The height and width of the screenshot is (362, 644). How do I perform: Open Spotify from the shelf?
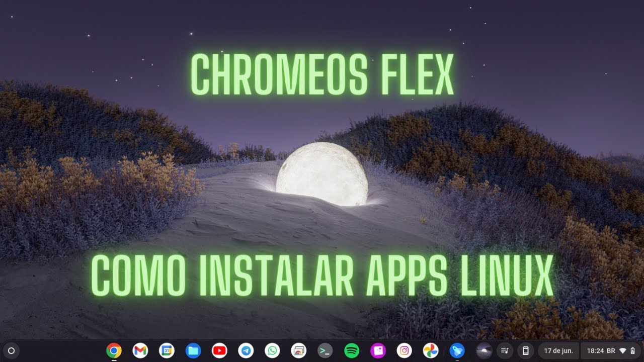point(352,350)
